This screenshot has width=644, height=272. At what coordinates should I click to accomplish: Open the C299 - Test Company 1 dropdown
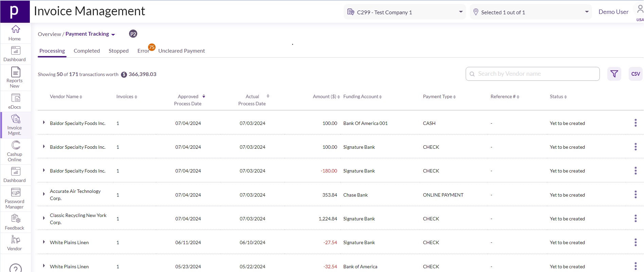[x=405, y=12]
